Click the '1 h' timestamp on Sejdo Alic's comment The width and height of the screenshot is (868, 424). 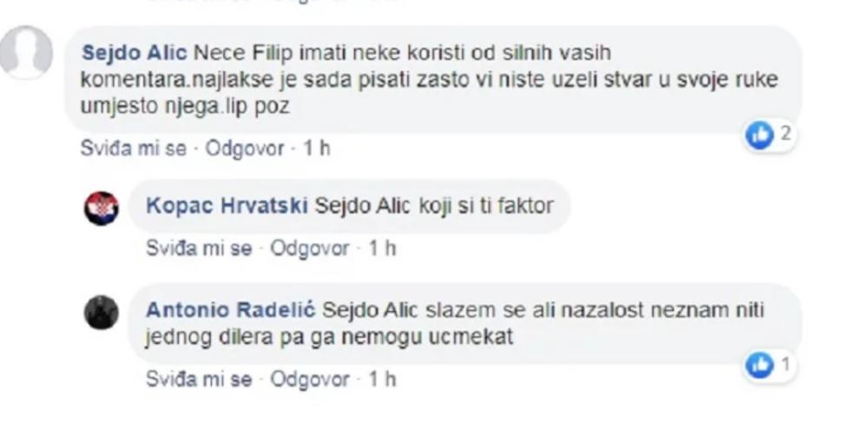(x=316, y=149)
